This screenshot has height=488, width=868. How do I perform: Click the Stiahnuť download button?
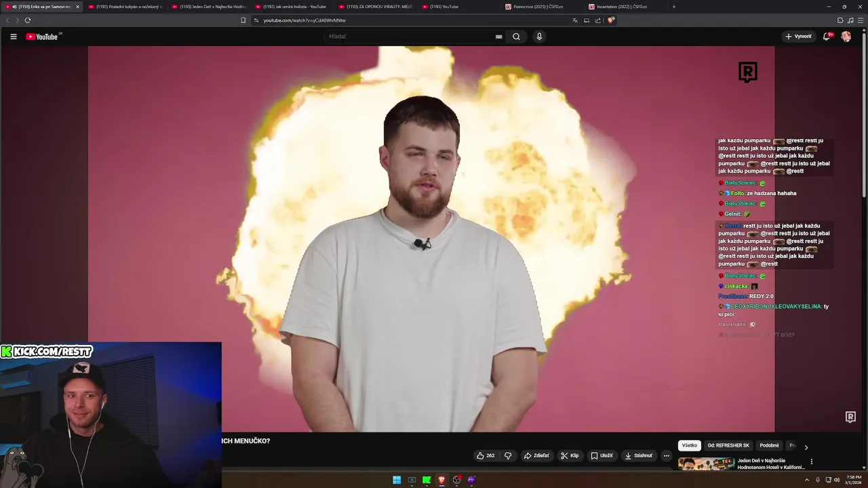point(639,455)
